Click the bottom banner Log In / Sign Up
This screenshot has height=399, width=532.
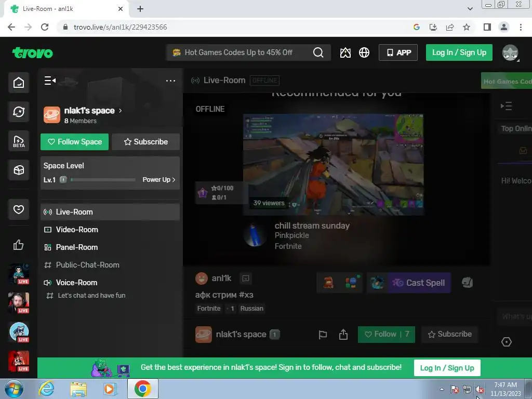(x=447, y=368)
